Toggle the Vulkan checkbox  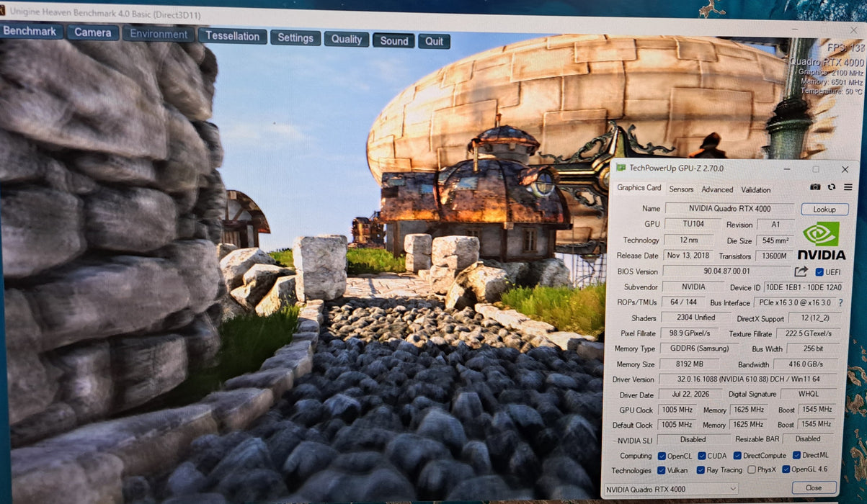coord(662,470)
